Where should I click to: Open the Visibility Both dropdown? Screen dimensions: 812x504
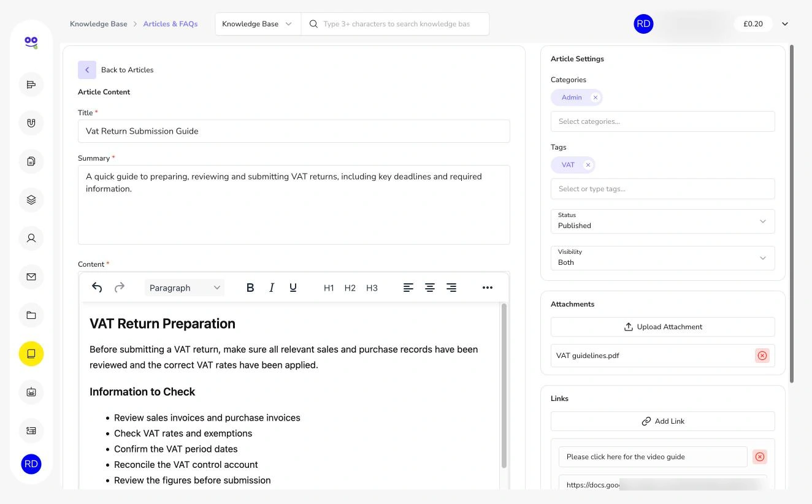[x=663, y=258]
